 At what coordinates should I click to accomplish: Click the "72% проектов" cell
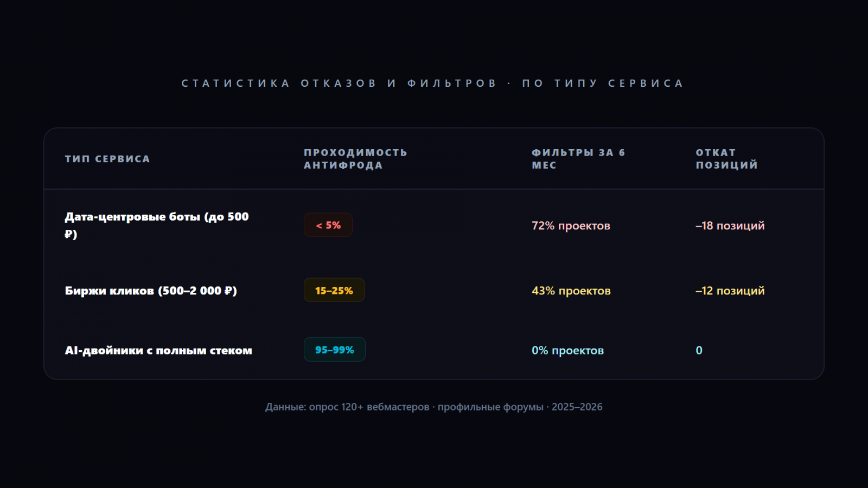[571, 226]
